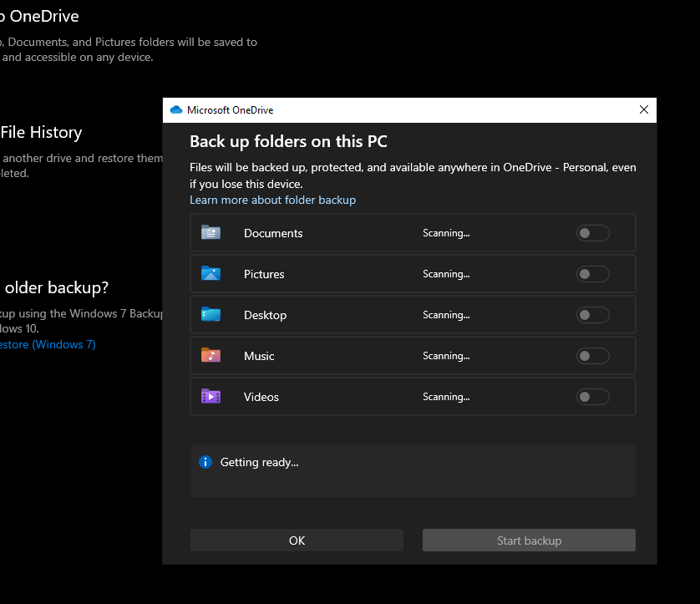
Task: Click the File History heading in Settings window
Action: click(41, 133)
